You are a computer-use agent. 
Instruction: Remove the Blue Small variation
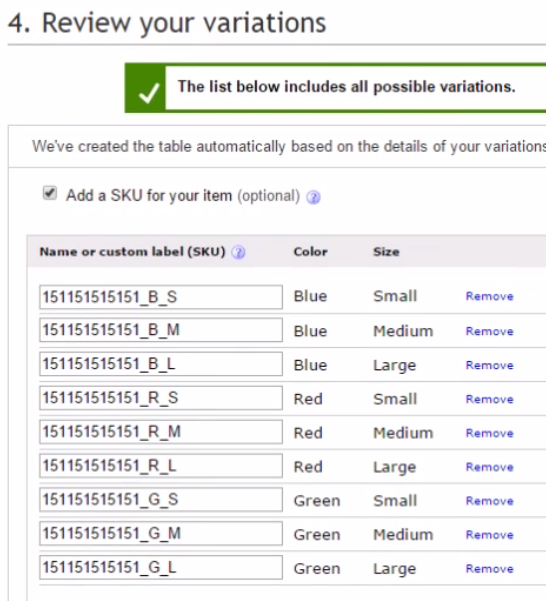click(x=489, y=296)
